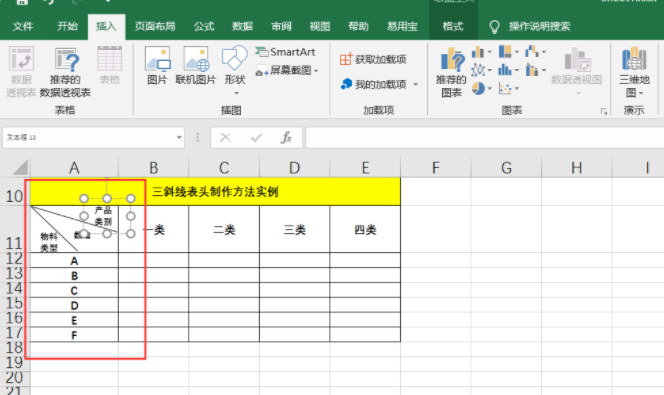Insert line or area chart icon
Screen dimensions: 664x395
pos(478,70)
